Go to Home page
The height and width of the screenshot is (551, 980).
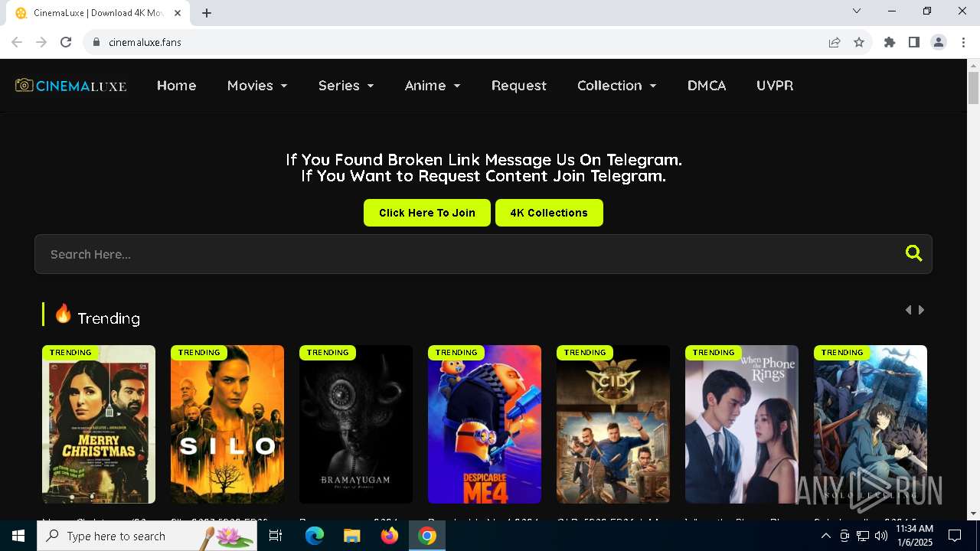click(177, 86)
